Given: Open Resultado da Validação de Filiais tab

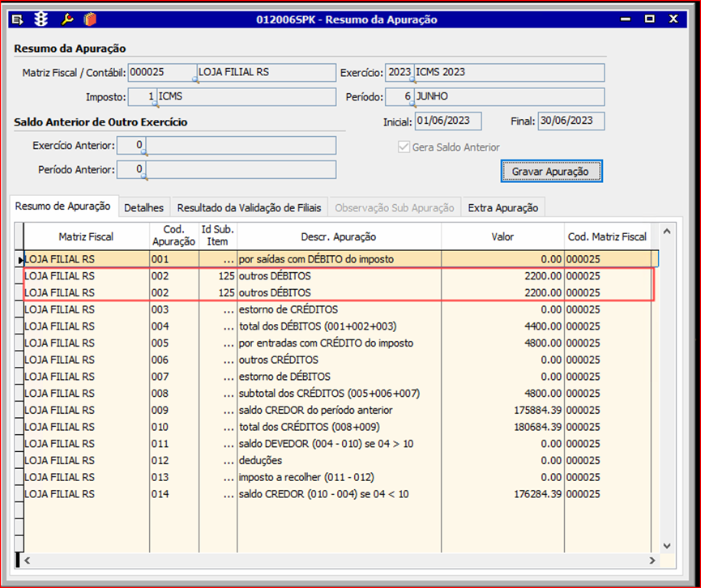Looking at the screenshot, I should click(x=249, y=208).
